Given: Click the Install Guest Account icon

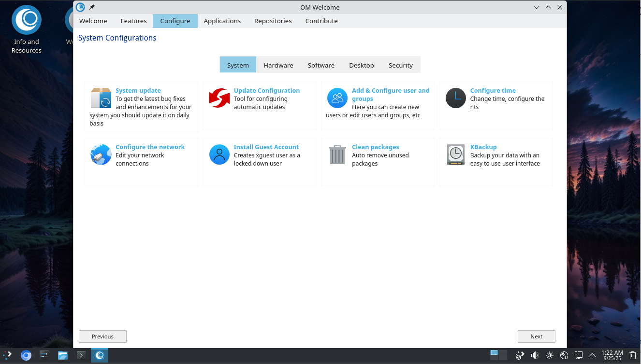Looking at the screenshot, I should pyautogui.click(x=219, y=155).
